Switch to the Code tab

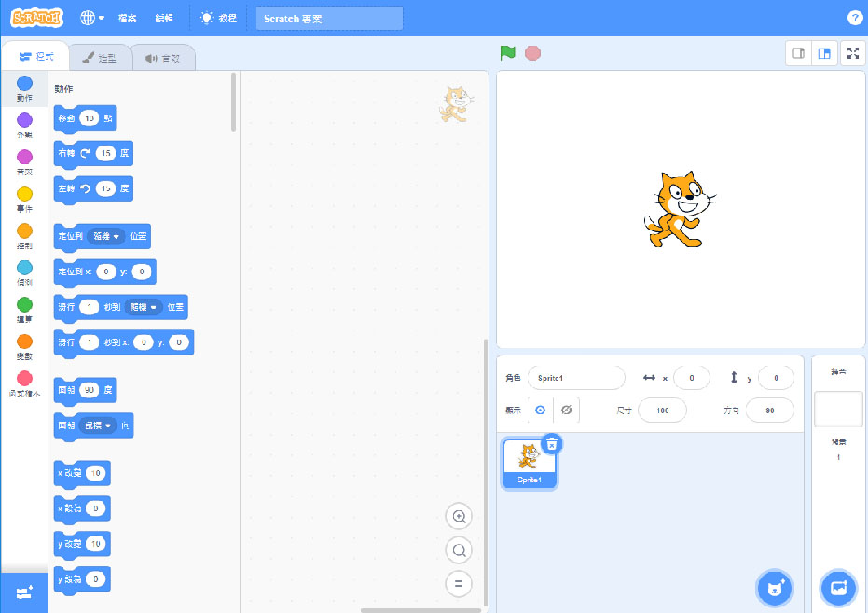(36, 57)
